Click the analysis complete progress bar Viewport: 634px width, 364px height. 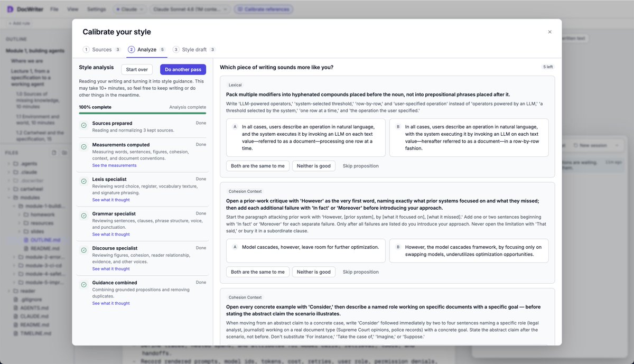click(x=143, y=113)
